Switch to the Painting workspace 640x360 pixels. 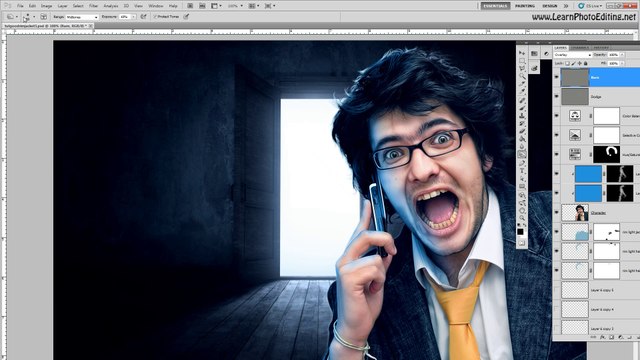(525, 6)
